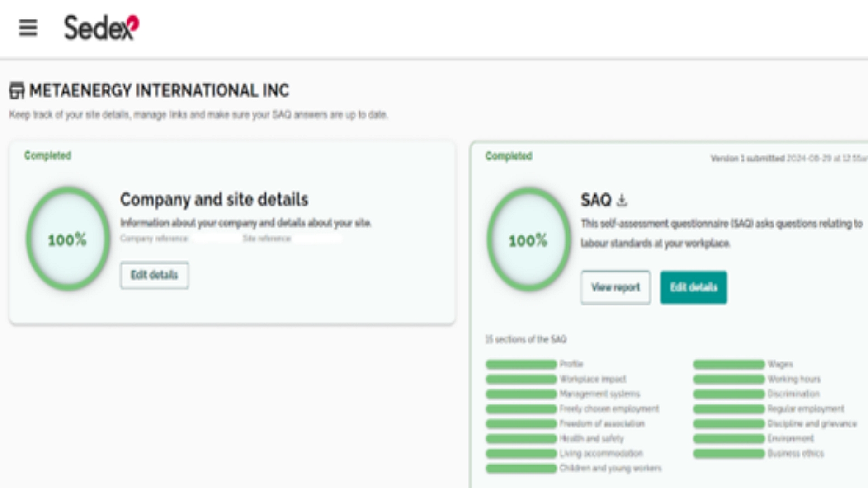Viewport: 868px width, 488px height.
Task: Select the Environment section label
Action: (x=790, y=438)
